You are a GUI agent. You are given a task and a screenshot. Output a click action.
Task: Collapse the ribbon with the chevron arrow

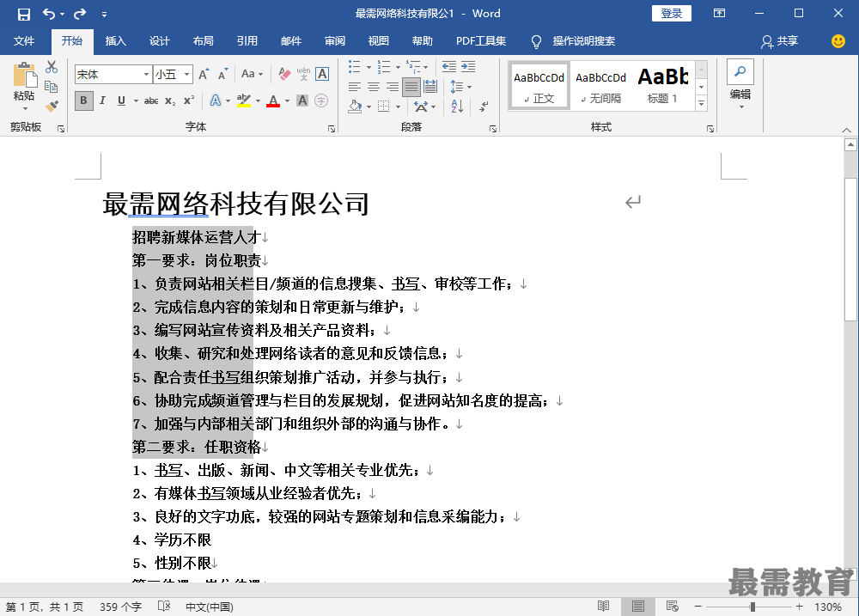coord(846,130)
